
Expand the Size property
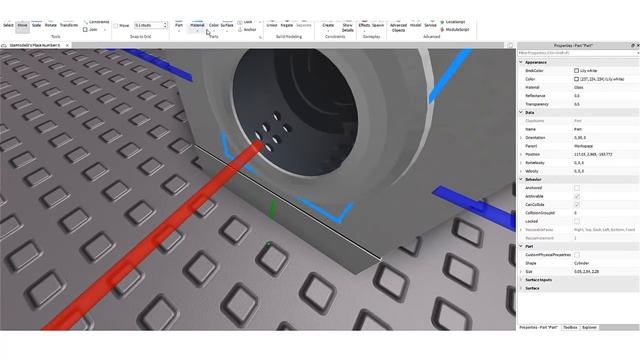(521, 271)
